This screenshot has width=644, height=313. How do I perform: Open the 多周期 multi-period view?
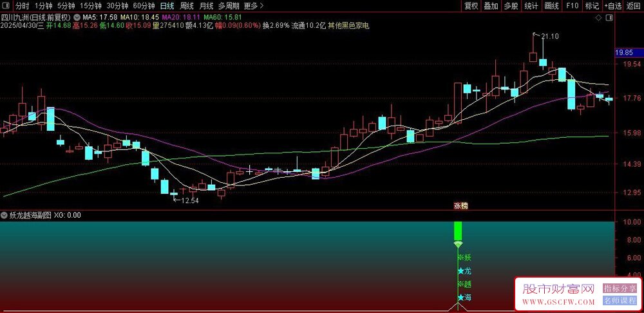[229, 6]
